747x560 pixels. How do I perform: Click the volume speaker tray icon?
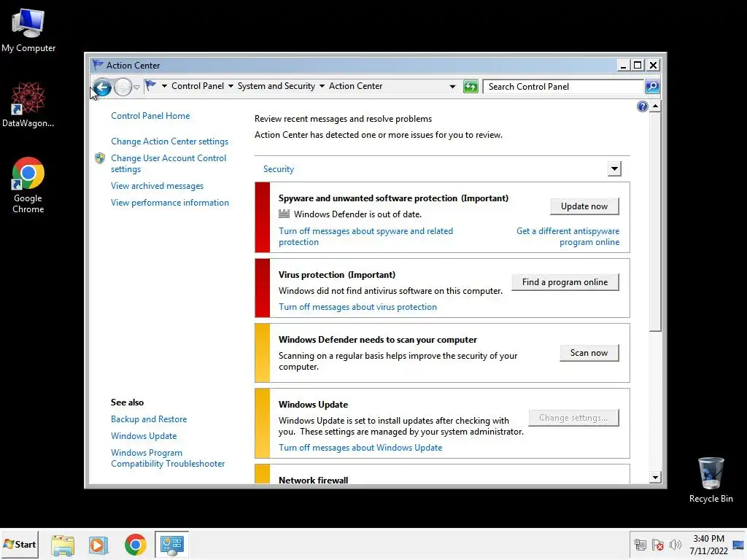(675, 545)
